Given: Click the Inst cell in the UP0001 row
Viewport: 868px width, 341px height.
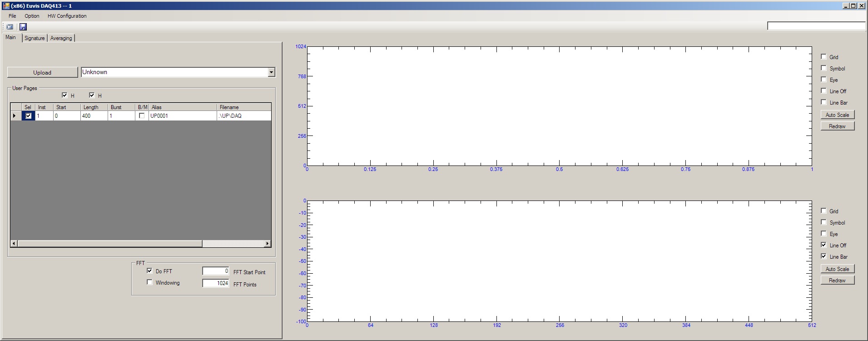Looking at the screenshot, I should point(44,116).
